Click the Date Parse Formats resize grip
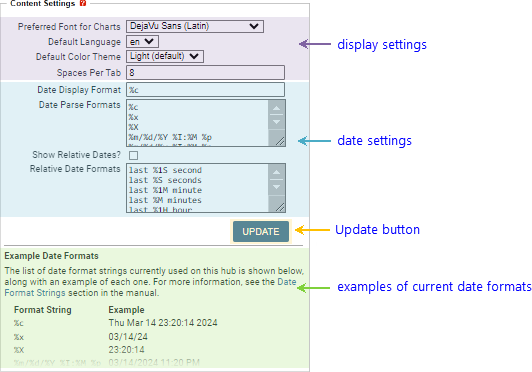This screenshot has height=372, width=532. pos(280,141)
